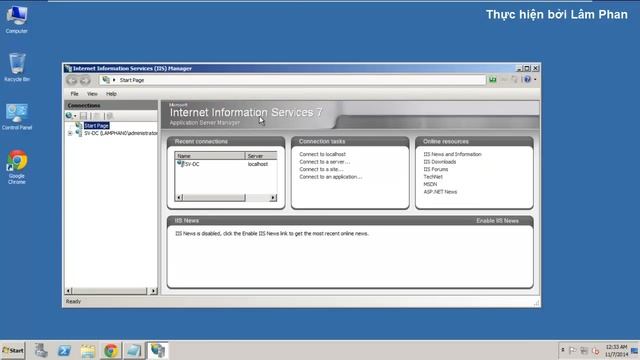Select Google Chrome desktop shortcut
The image size is (640, 360).
[17, 167]
